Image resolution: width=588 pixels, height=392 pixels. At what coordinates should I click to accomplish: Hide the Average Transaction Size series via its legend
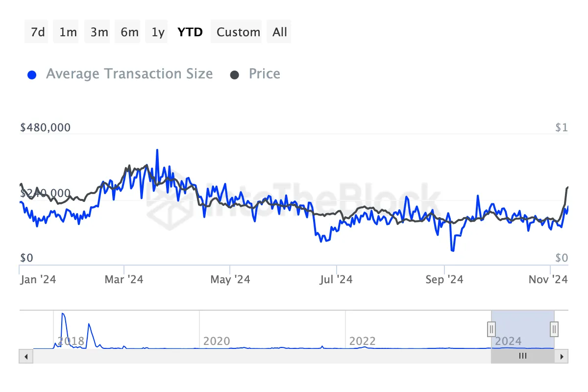click(x=129, y=73)
